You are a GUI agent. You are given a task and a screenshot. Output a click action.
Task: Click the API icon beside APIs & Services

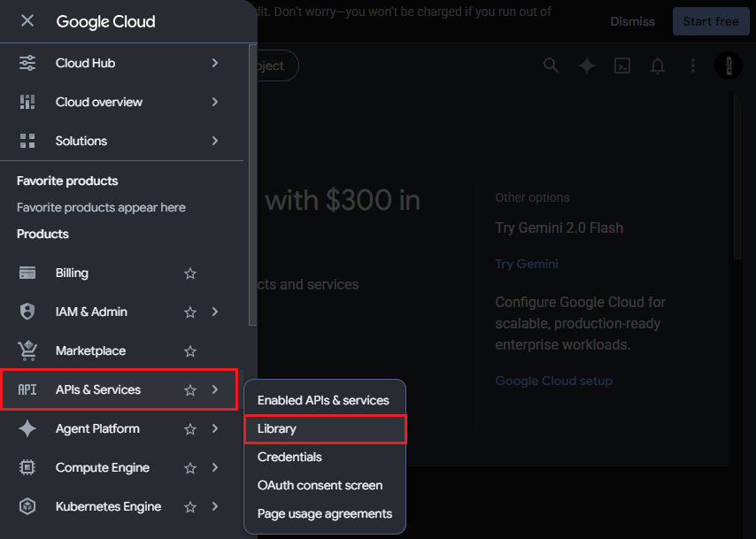coord(27,389)
